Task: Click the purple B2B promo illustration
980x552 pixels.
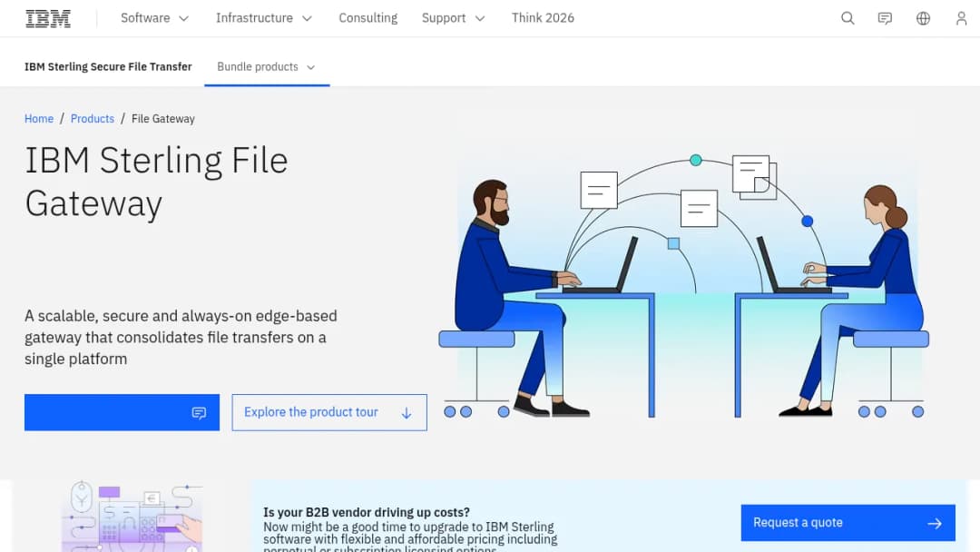Action: tap(132, 517)
